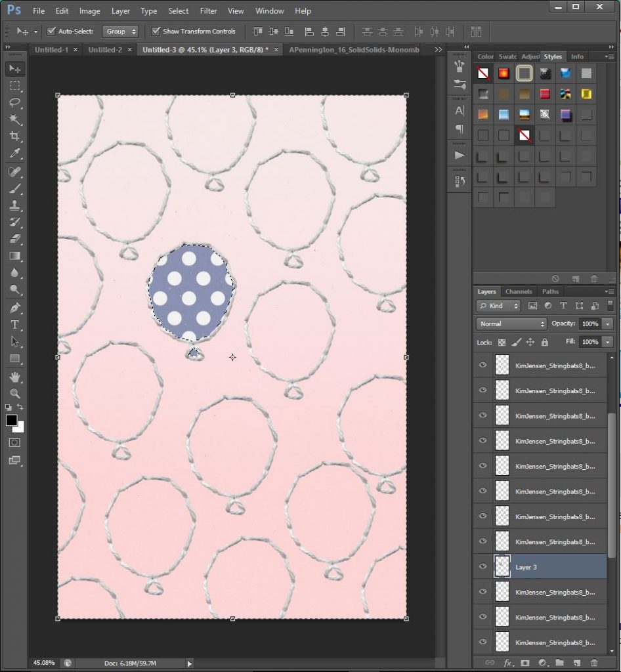
Task: Toggle lock image pixels
Action: click(517, 342)
